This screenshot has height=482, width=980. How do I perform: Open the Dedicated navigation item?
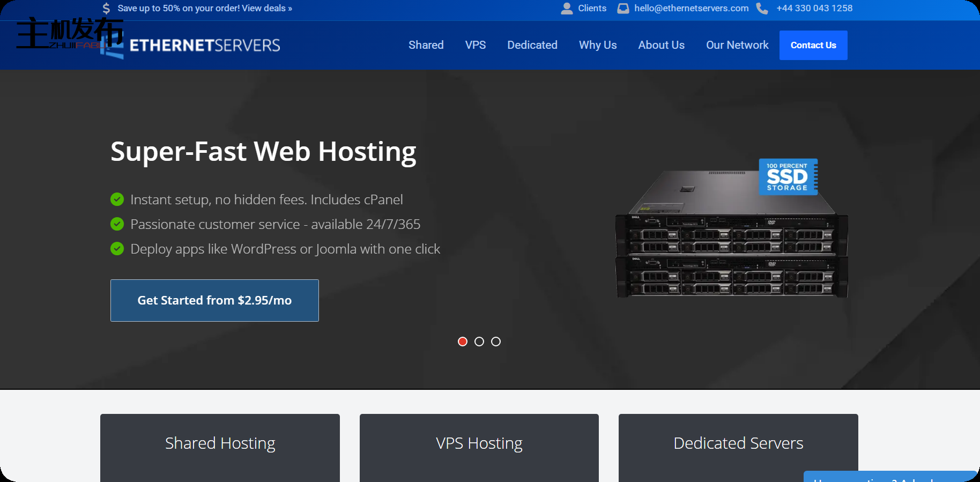point(532,45)
